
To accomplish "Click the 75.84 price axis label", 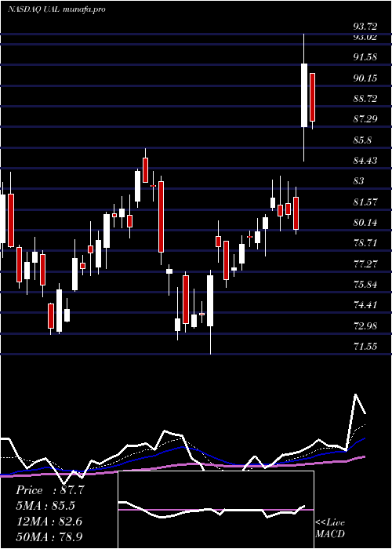I will (365, 284).
